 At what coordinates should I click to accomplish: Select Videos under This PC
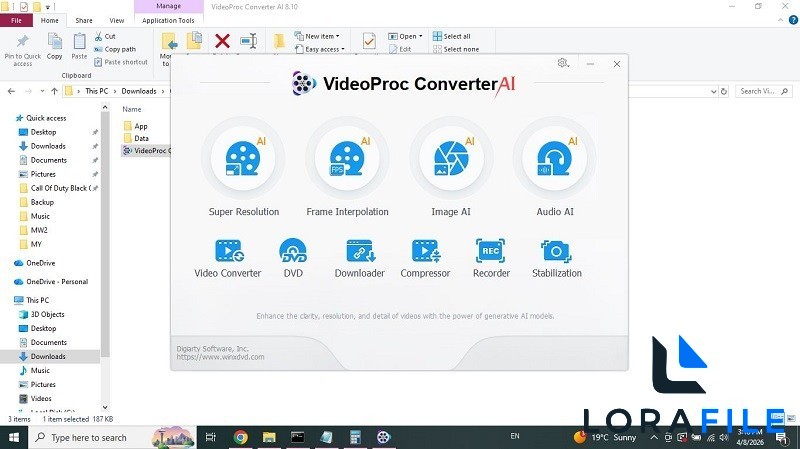pyautogui.click(x=41, y=398)
